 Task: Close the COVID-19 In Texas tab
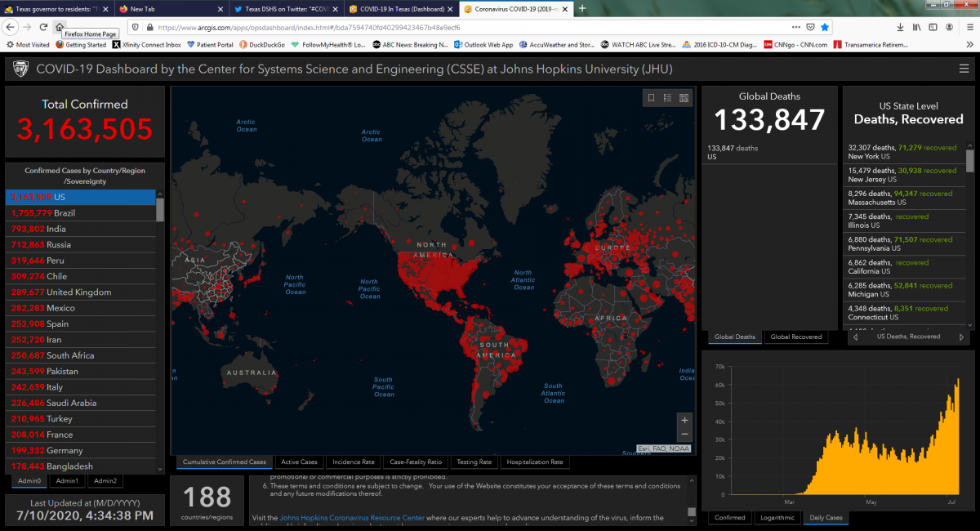(450, 9)
